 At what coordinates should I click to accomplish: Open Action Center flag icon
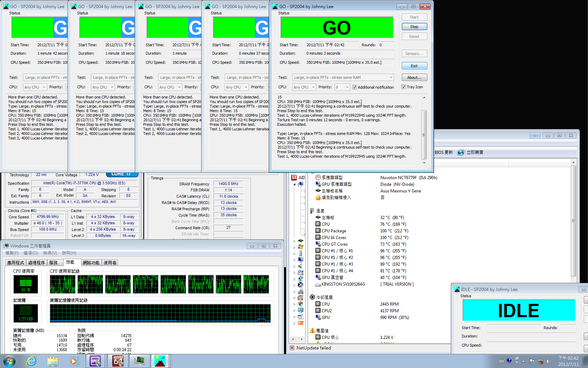pos(532,361)
